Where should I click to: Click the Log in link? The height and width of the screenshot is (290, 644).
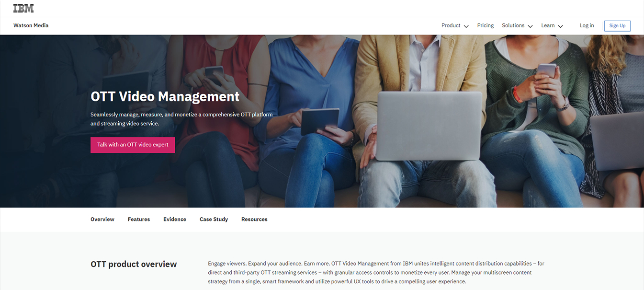tap(587, 25)
